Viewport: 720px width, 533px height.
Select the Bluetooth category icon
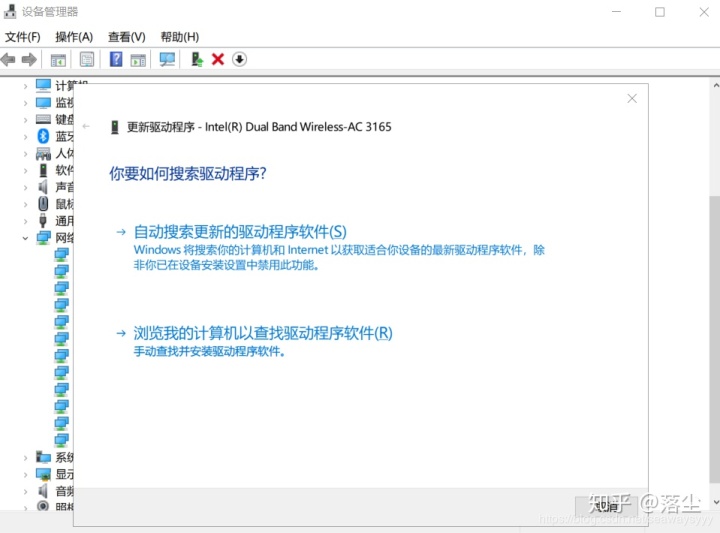click(x=43, y=136)
